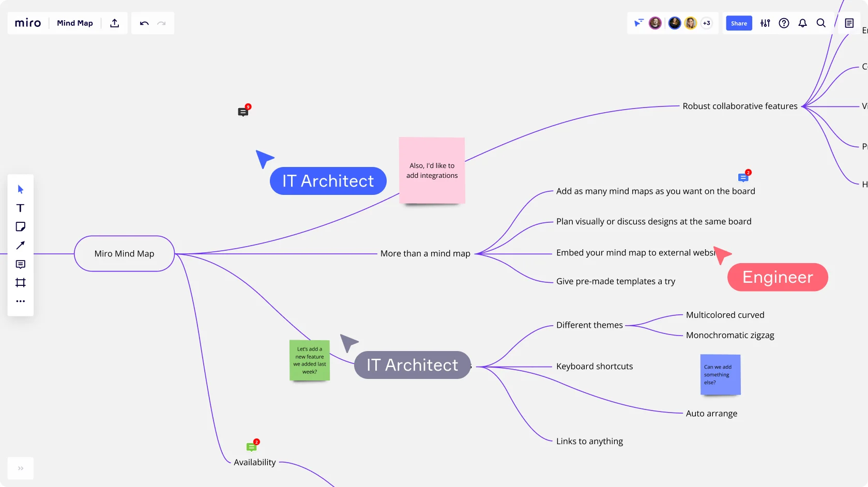
Task: Open the Help menu question mark icon
Action: (784, 23)
